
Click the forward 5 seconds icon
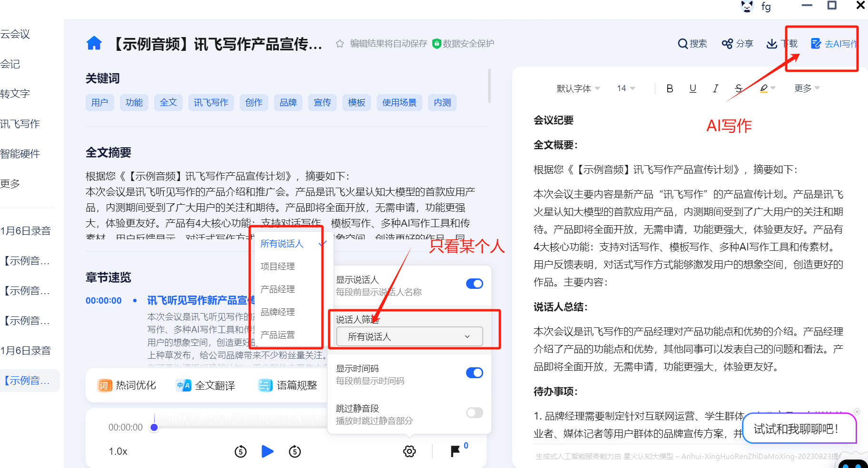click(295, 451)
